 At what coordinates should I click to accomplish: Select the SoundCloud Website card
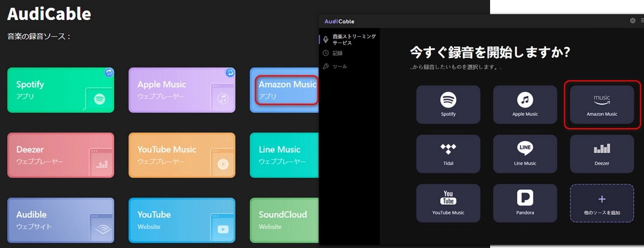(x=284, y=220)
